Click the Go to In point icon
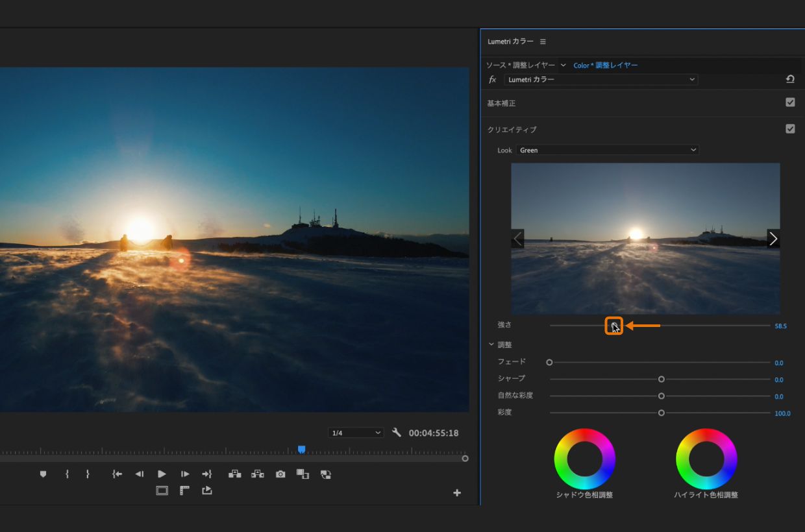This screenshot has width=805, height=532. click(x=117, y=474)
